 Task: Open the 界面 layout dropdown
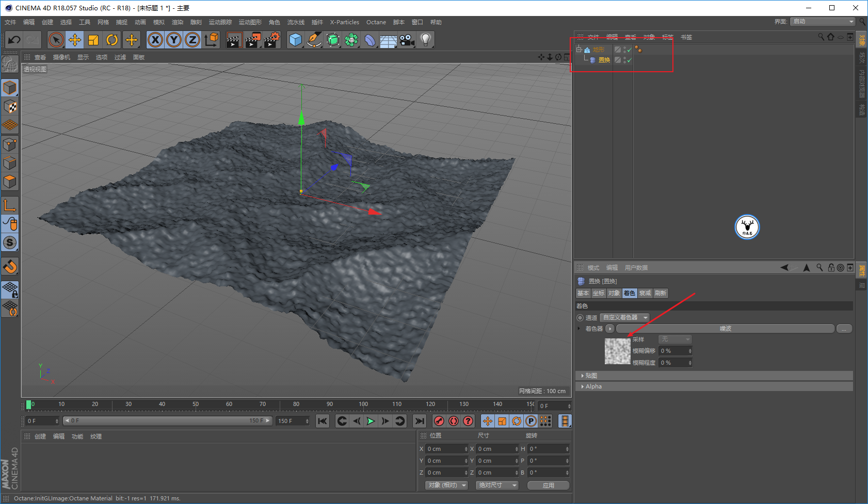click(x=823, y=22)
